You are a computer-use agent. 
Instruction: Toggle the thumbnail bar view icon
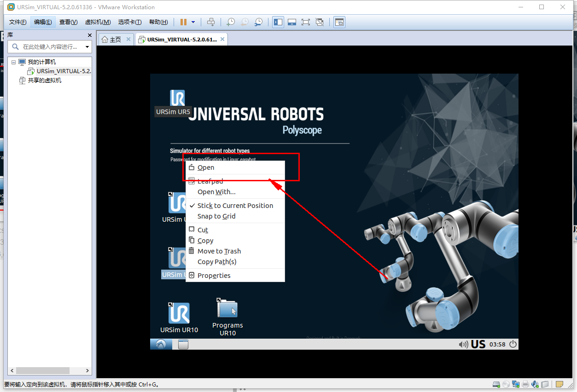(291, 22)
